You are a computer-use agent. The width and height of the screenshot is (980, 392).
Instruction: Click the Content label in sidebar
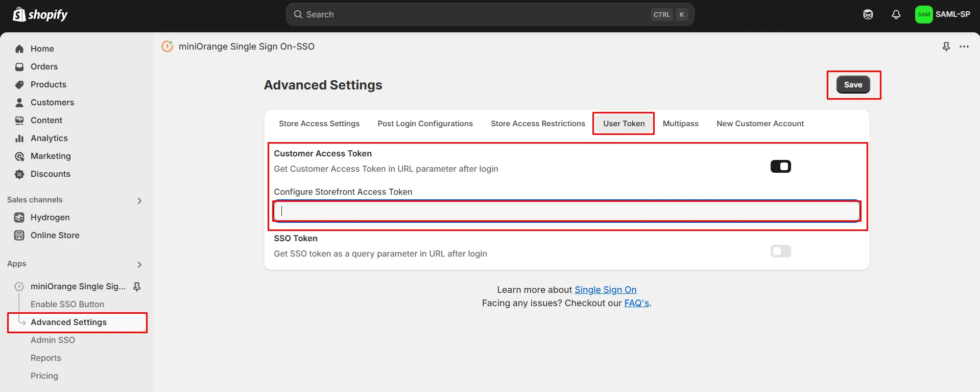46,120
